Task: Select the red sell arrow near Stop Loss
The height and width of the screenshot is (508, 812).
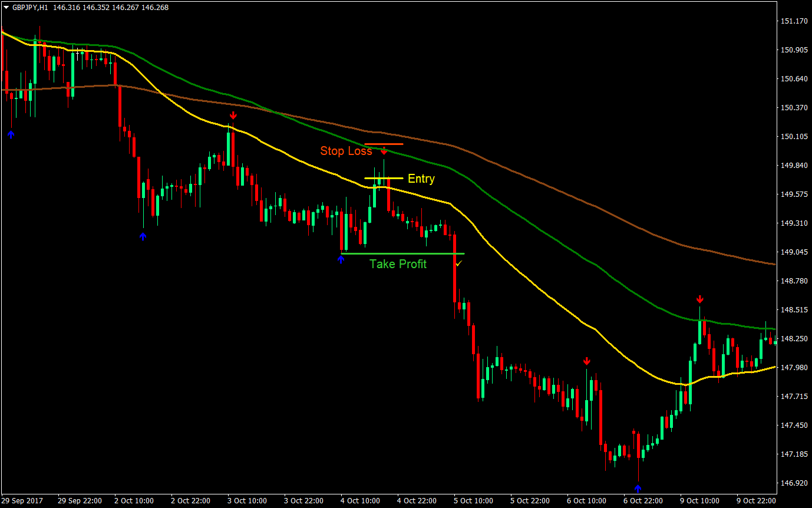Action: coord(385,151)
